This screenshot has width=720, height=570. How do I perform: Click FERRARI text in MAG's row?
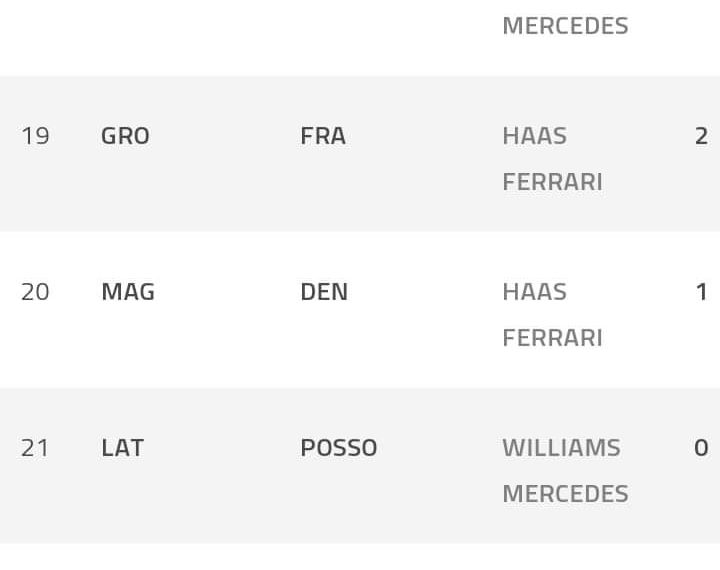pyautogui.click(x=552, y=338)
